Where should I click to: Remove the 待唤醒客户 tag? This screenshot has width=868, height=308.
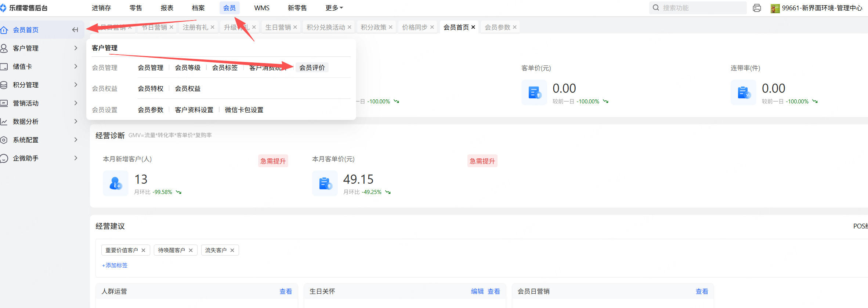(191, 250)
